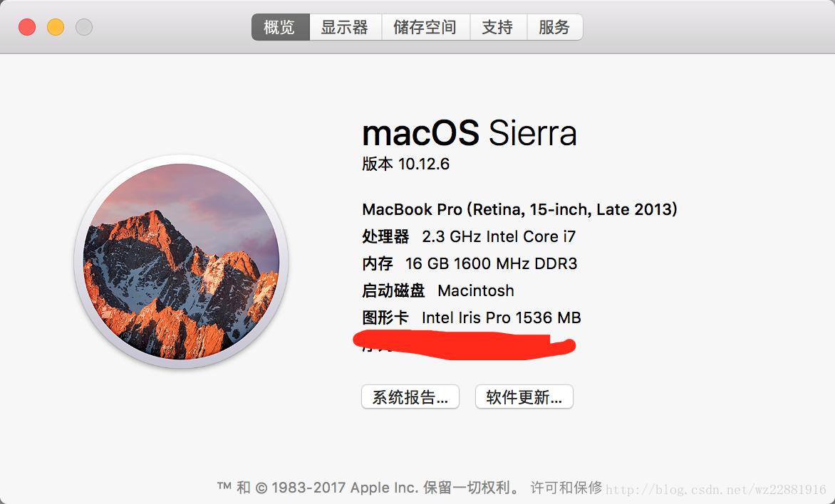Open the 许可和保修 link

click(566, 488)
